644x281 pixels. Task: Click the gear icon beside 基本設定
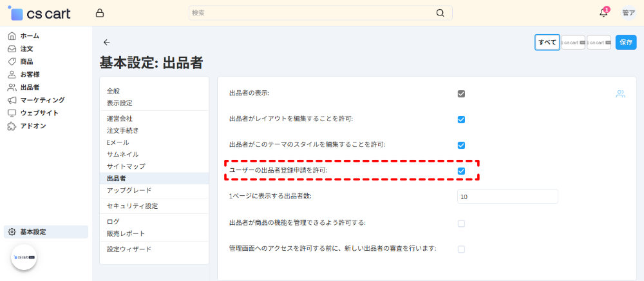12,232
